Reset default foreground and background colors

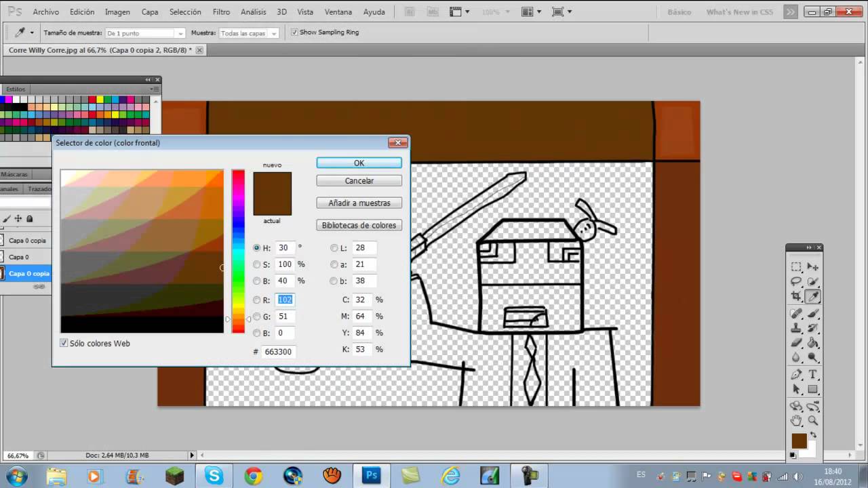793,455
